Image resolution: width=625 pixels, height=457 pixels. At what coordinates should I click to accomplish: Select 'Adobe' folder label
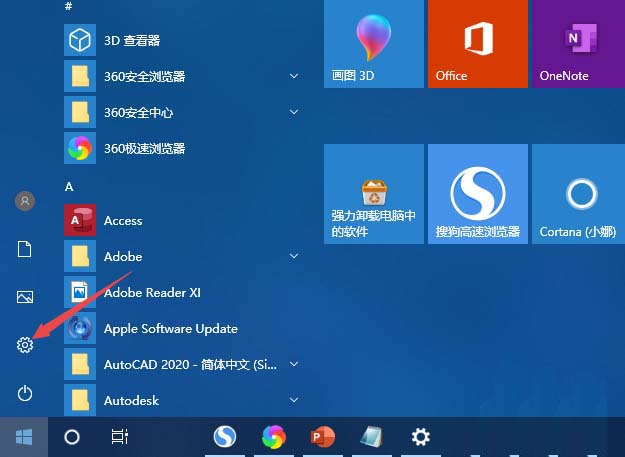click(x=123, y=256)
